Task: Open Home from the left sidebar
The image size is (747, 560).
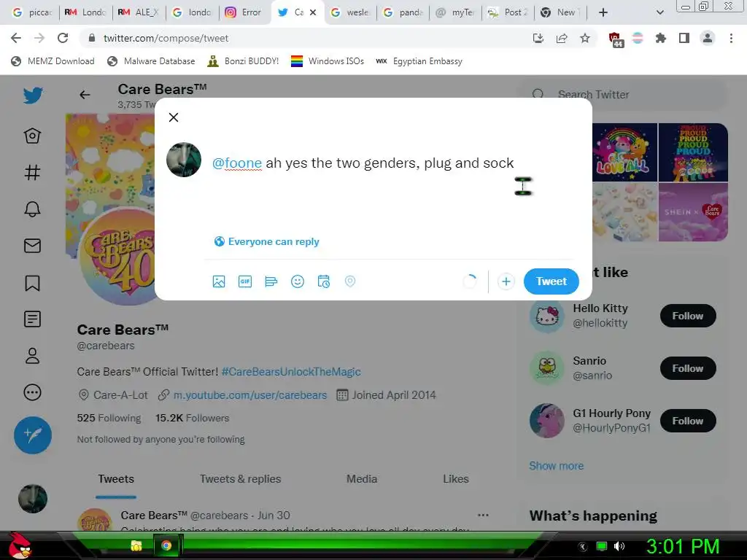Action: tap(32, 136)
